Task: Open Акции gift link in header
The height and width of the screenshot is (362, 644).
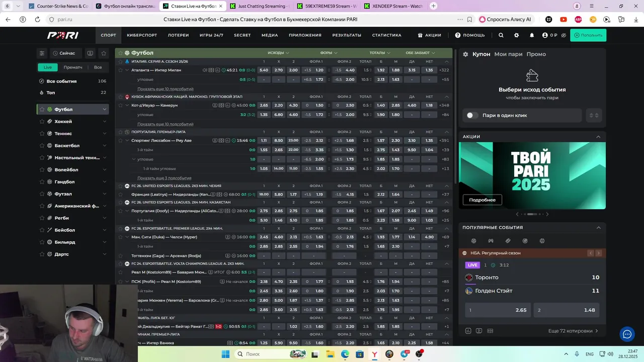Action: pos(429,35)
